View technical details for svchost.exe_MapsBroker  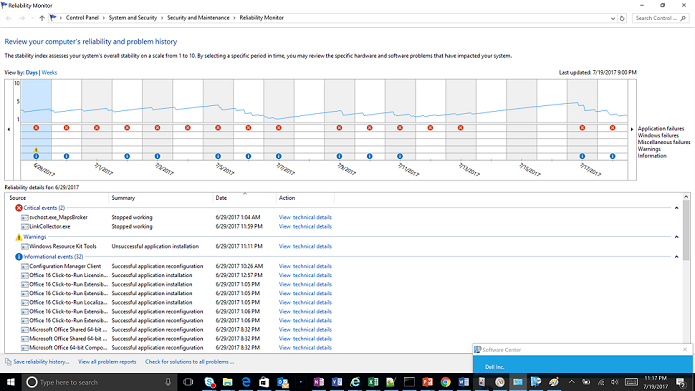click(x=305, y=217)
